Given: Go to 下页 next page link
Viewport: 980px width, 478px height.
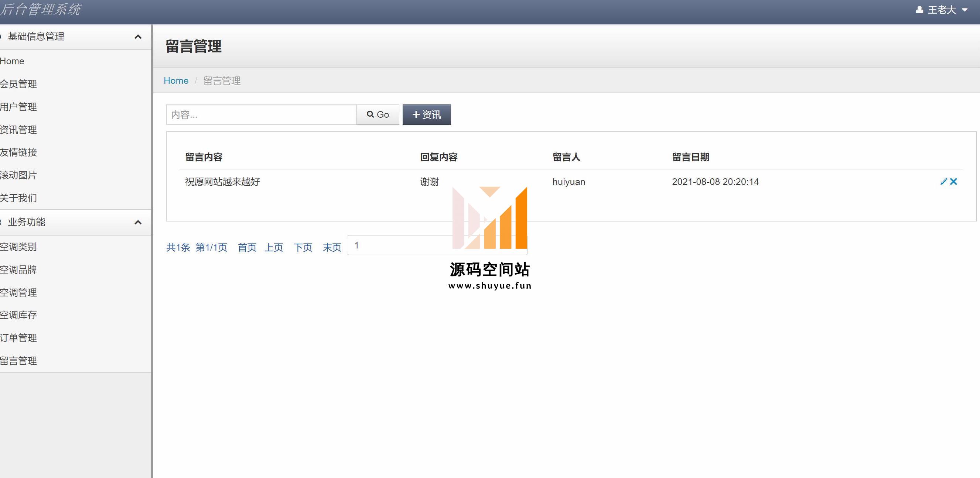Looking at the screenshot, I should click(303, 247).
